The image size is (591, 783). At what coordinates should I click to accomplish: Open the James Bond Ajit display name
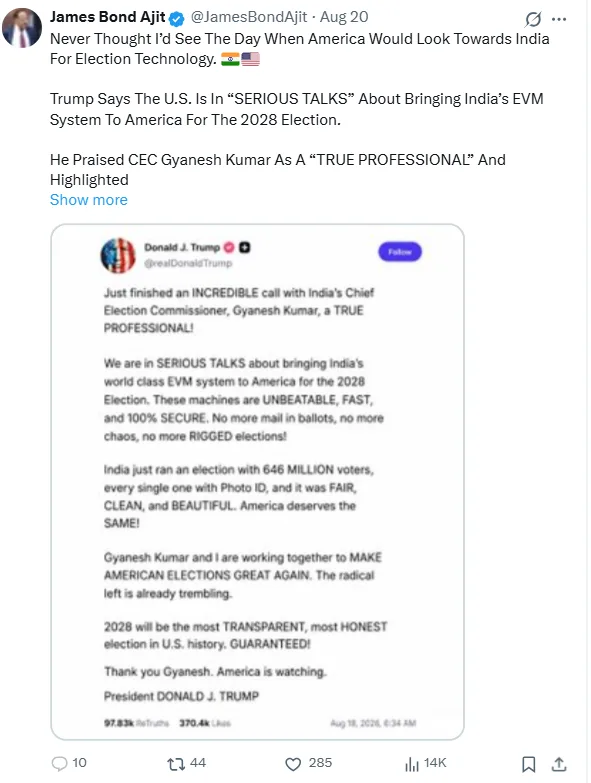click(x=107, y=17)
